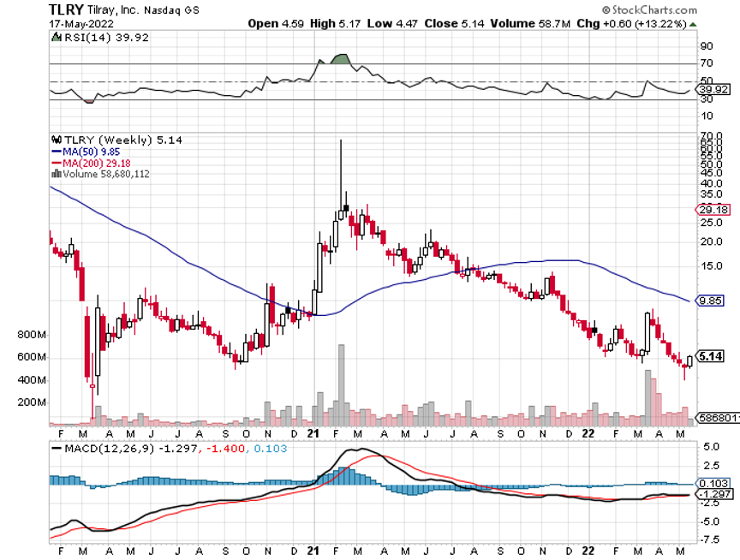Image resolution: width=740 pixels, height=560 pixels.
Task: Select the 29.18 MA(200) price tag
Action: pyautogui.click(x=713, y=210)
